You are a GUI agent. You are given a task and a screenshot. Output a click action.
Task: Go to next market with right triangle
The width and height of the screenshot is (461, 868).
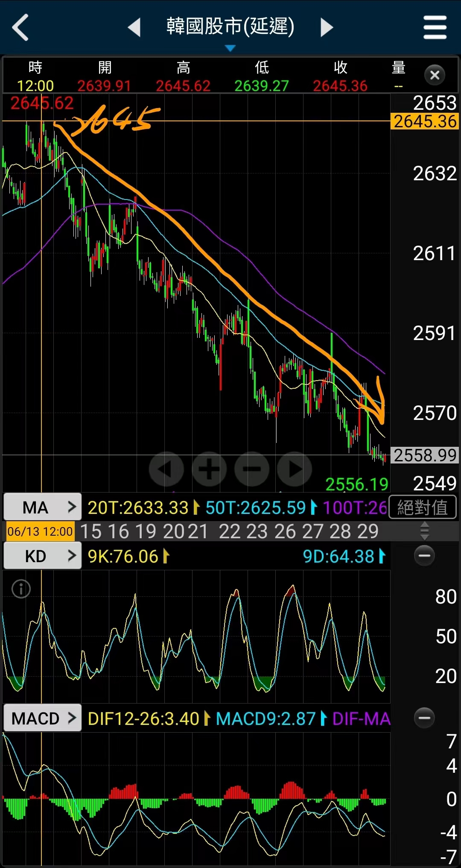(x=327, y=27)
